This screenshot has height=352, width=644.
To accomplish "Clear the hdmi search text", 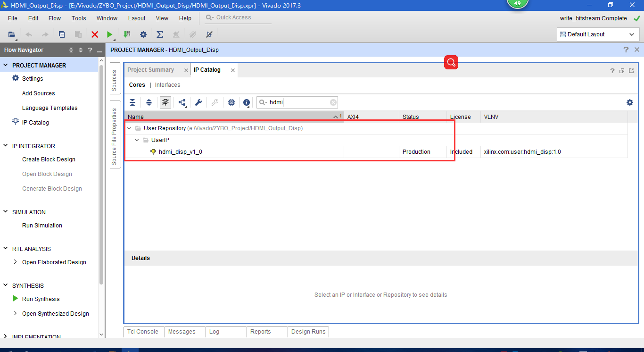I will point(333,102).
